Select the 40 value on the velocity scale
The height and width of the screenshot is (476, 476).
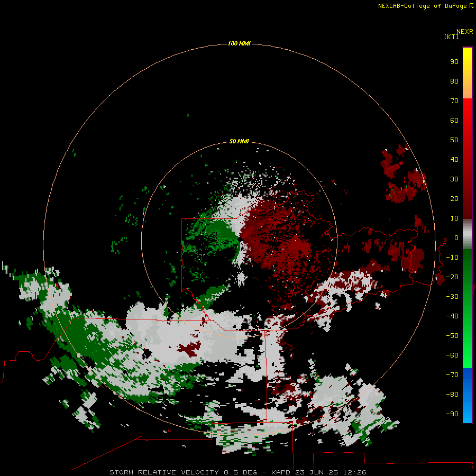tap(454, 160)
